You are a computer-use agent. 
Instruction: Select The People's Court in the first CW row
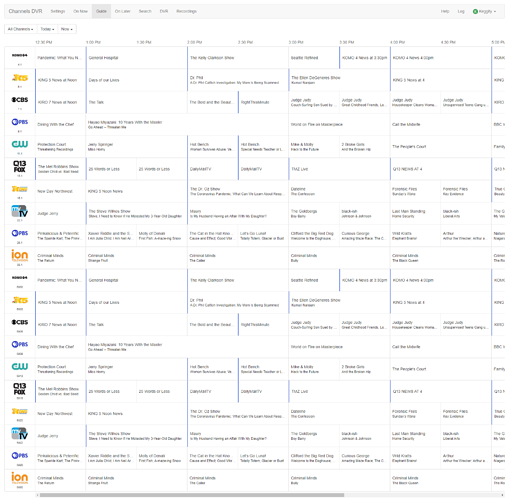[x=441, y=147]
